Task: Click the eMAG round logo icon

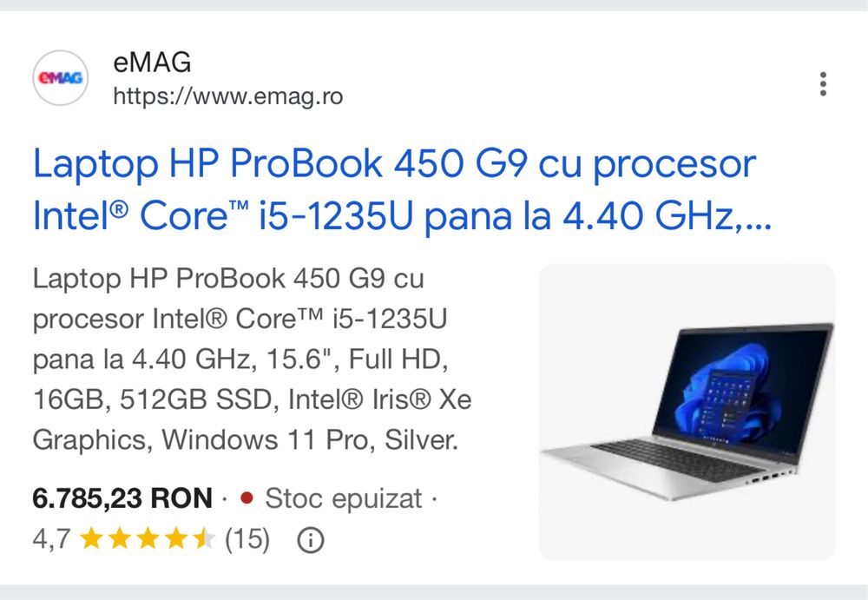Action: tap(61, 77)
